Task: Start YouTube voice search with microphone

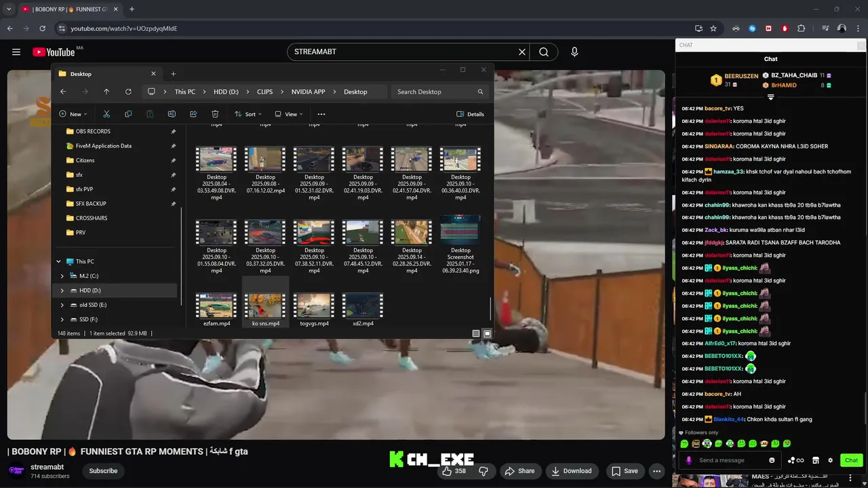Action: [x=574, y=52]
